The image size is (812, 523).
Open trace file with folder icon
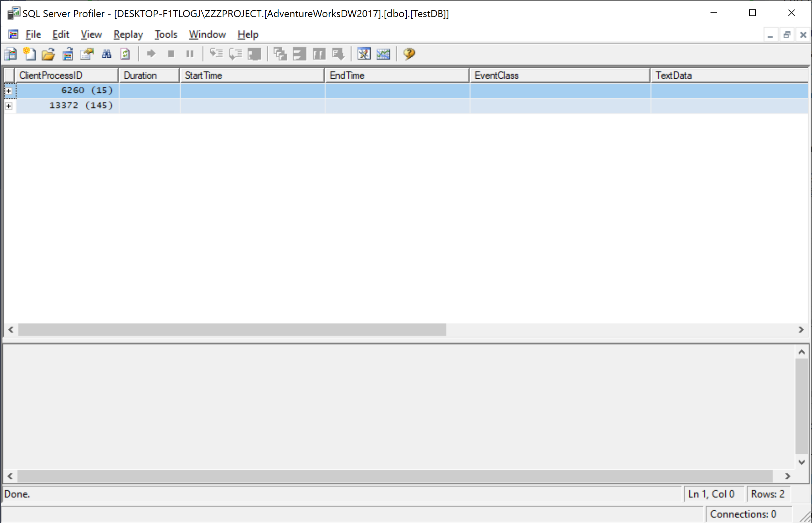48,54
